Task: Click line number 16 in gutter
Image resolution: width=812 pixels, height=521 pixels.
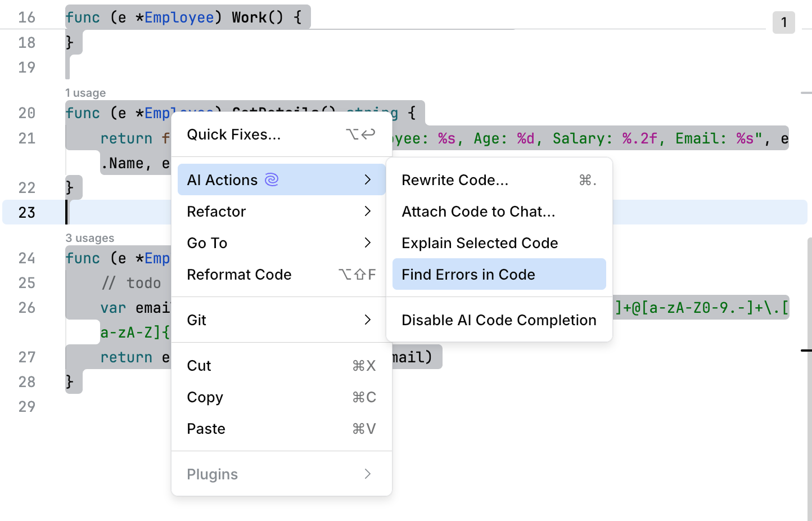Action: click(26, 17)
